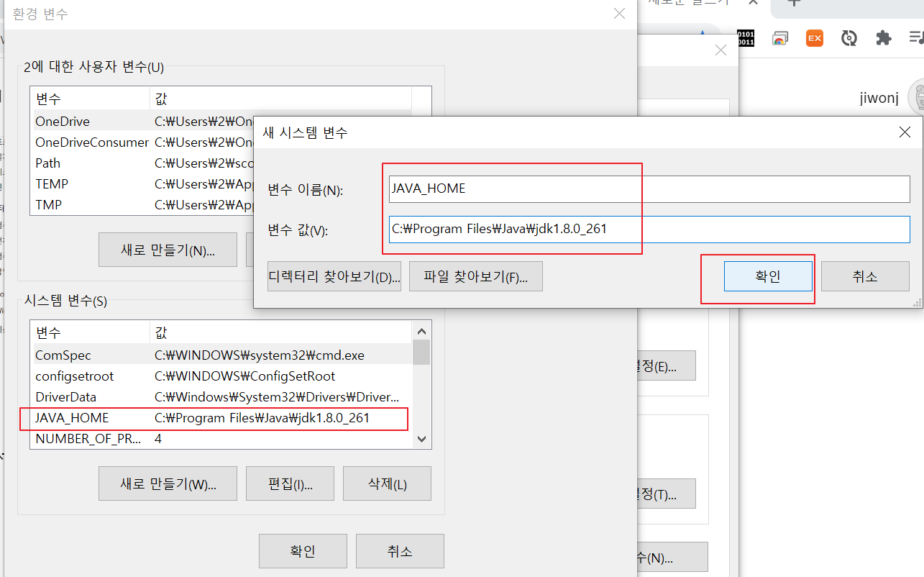This screenshot has width=924, height=577.
Task: Click the jdk1.8.0_261 value in system list
Action: pyautogui.click(x=262, y=417)
